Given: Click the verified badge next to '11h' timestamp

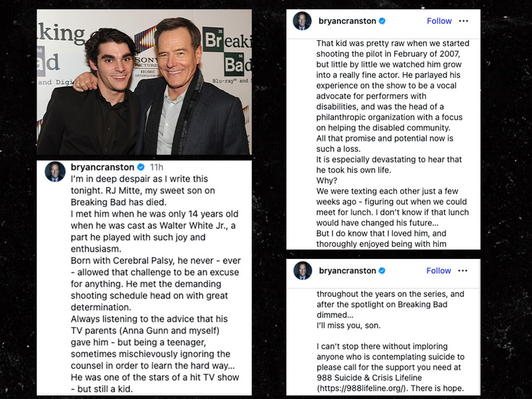Looking at the screenshot, I should coord(141,167).
